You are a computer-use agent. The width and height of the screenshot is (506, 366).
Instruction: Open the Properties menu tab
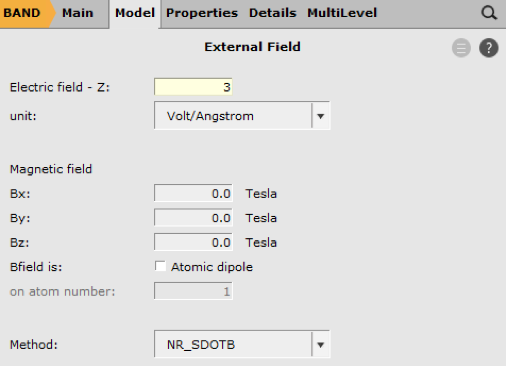click(x=202, y=13)
